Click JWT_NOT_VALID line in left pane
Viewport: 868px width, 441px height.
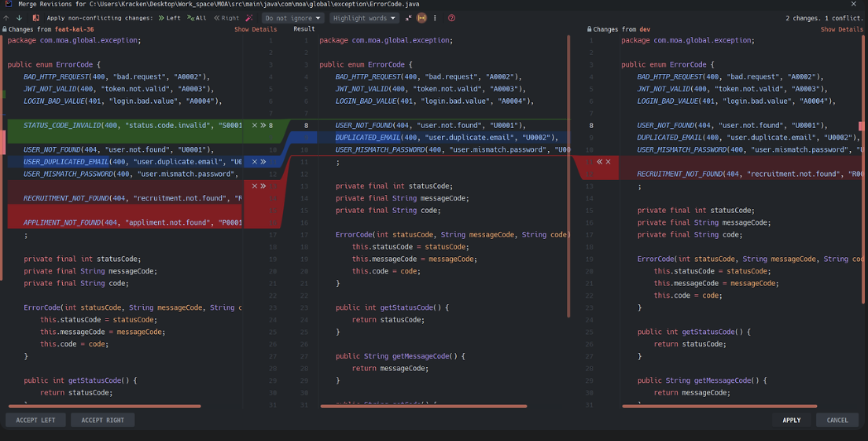click(x=119, y=89)
